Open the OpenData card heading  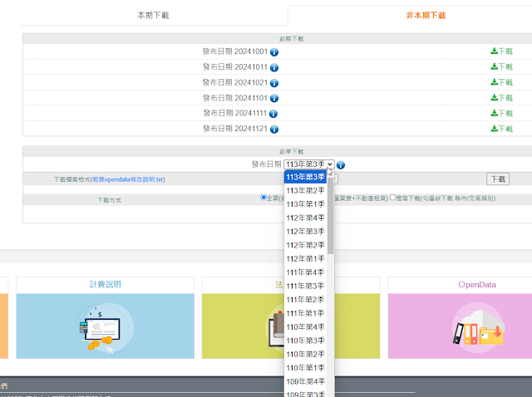(x=477, y=285)
